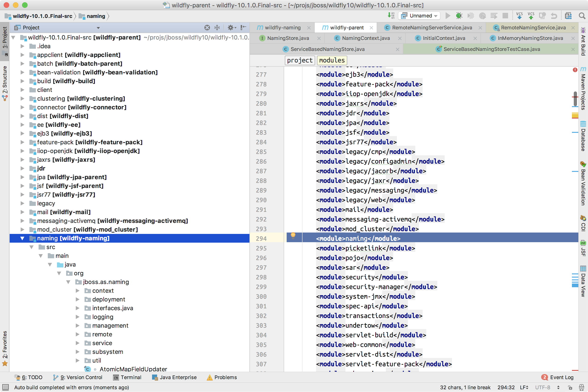Open Project panel gear settings
Image resolution: width=588 pixels, height=392 pixels.
coord(231,28)
